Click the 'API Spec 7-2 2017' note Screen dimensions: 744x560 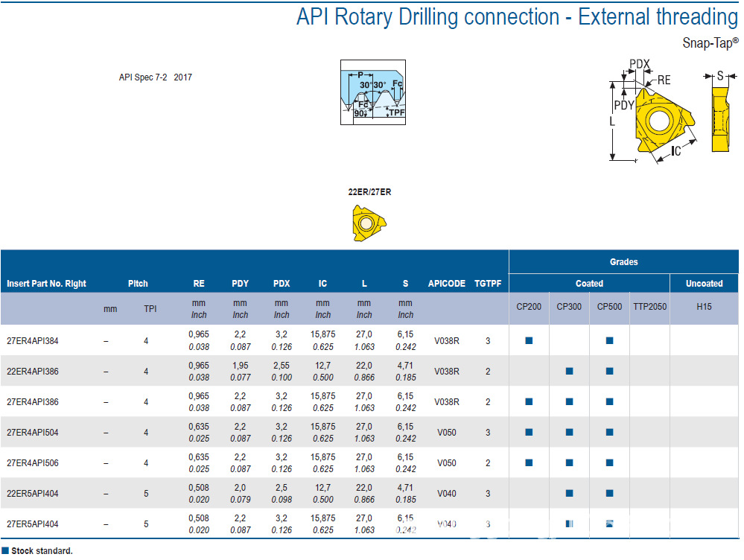point(155,77)
